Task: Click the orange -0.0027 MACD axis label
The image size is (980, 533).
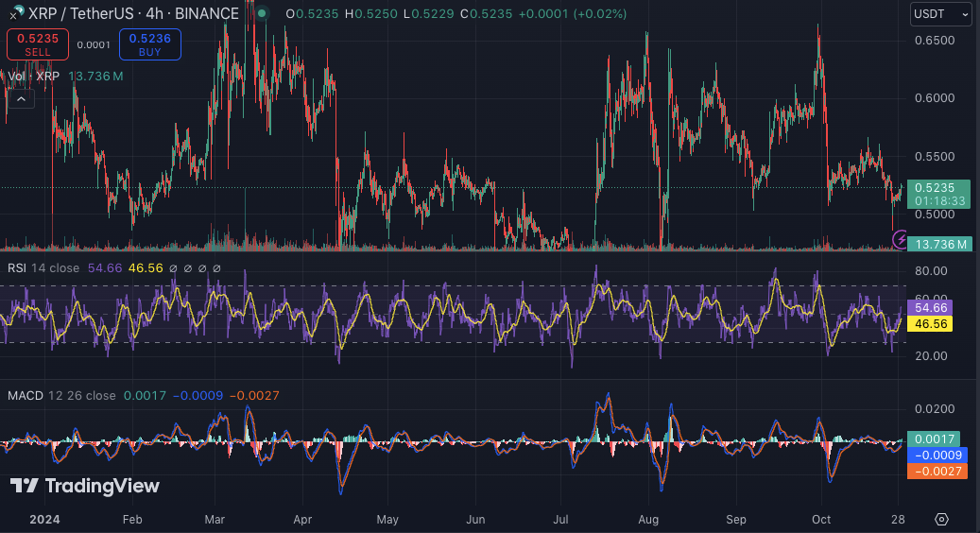Action: tap(937, 472)
